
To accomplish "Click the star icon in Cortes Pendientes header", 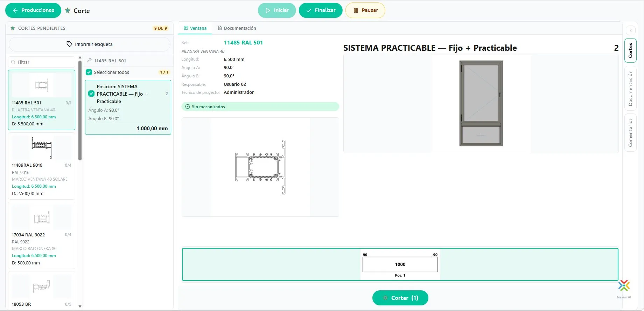I will (x=13, y=28).
